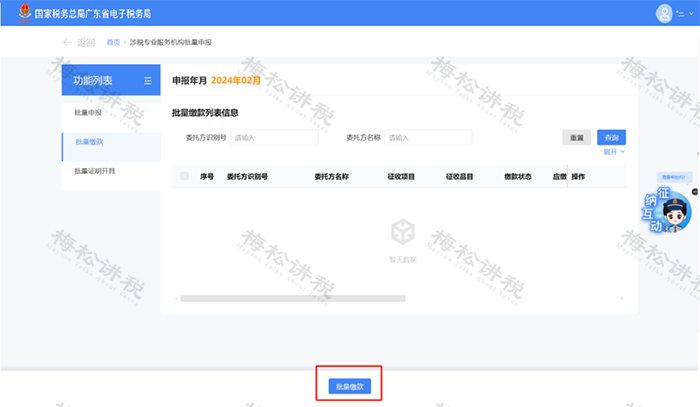This screenshot has height=407, width=700.
Task: Click the horizontal table scrollbar thumb
Action: (293, 299)
